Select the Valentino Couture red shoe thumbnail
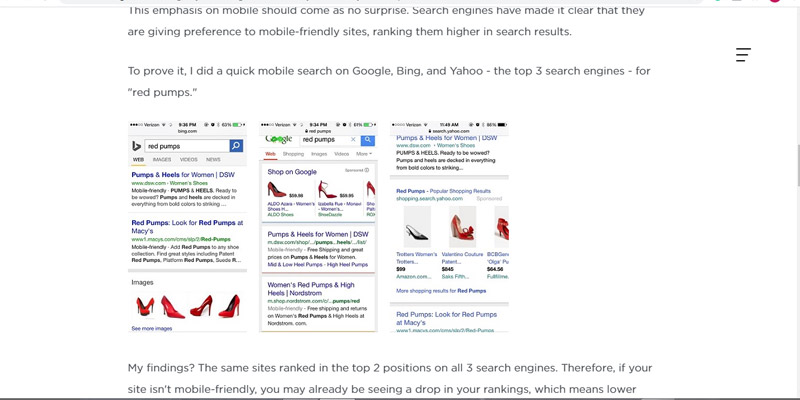800x400 pixels. point(462,227)
